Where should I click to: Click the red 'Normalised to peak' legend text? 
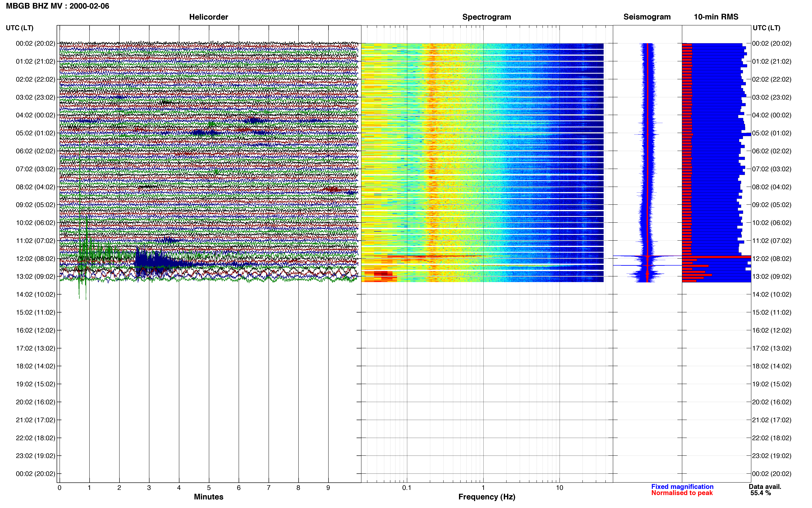[x=682, y=493]
